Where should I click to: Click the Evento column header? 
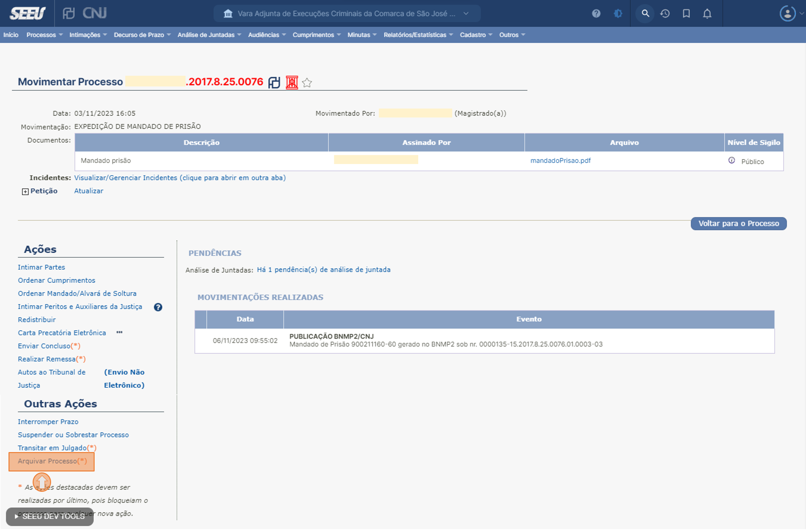click(529, 319)
